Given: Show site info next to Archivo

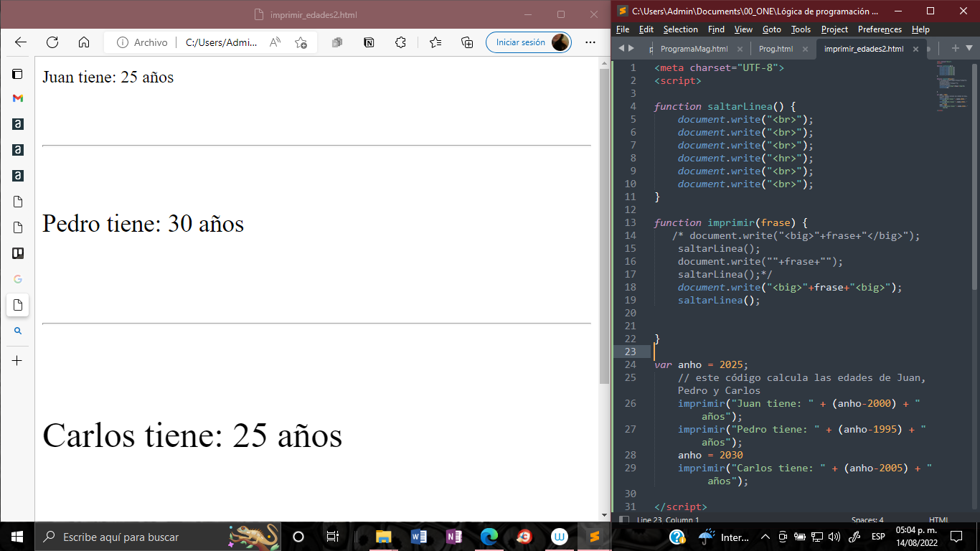Looking at the screenshot, I should pos(122,42).
